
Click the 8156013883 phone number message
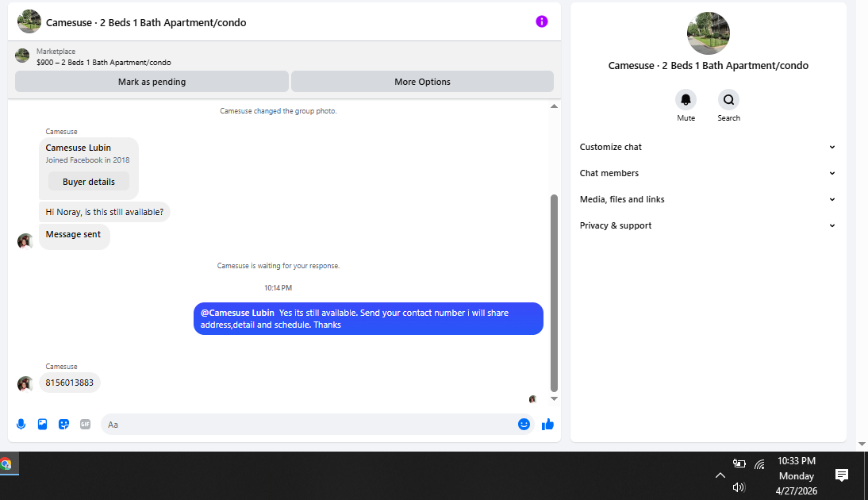click(x=69, y=383)
